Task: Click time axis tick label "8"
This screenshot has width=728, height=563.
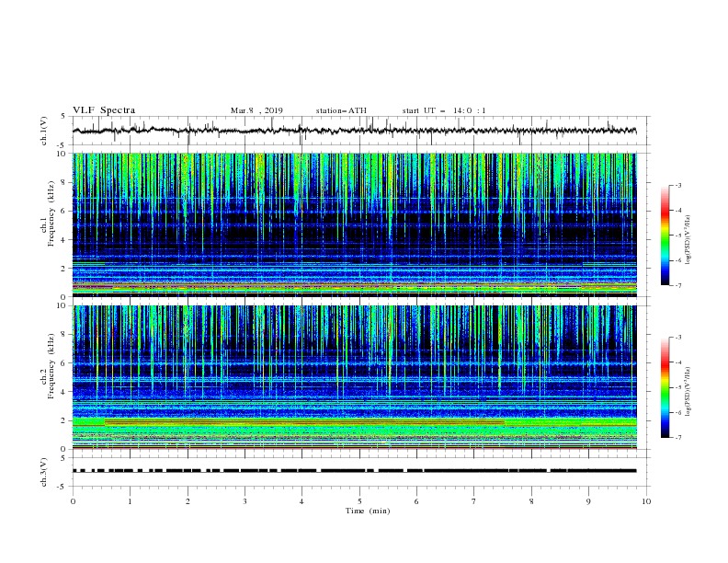Action: tap(531, 501)
